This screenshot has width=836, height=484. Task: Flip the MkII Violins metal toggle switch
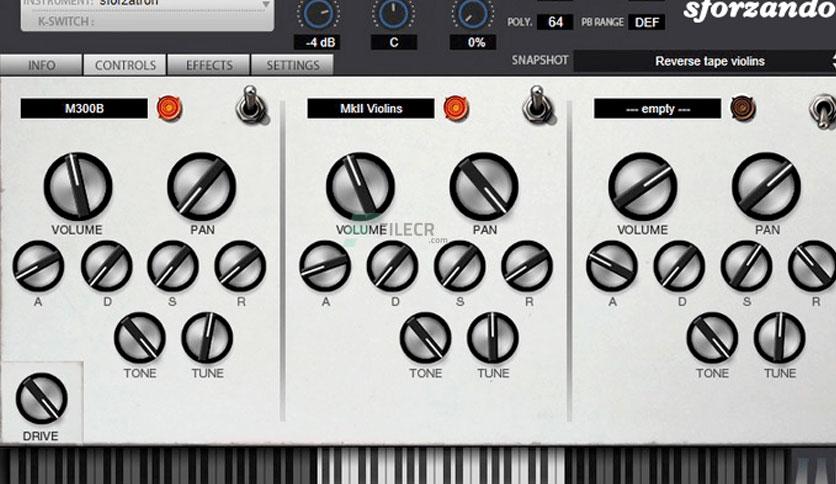point(538,104)
